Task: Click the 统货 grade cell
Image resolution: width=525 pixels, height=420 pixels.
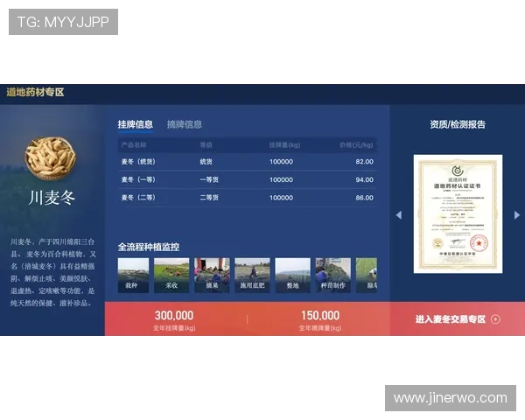Action: coord(206,162)
